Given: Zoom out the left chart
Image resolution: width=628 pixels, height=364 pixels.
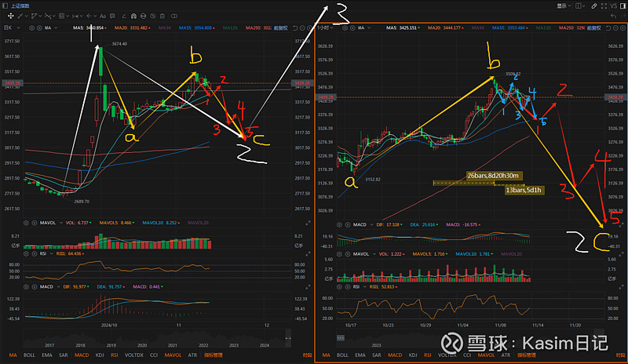Looking at the screenshot, I should coord(302,28).
